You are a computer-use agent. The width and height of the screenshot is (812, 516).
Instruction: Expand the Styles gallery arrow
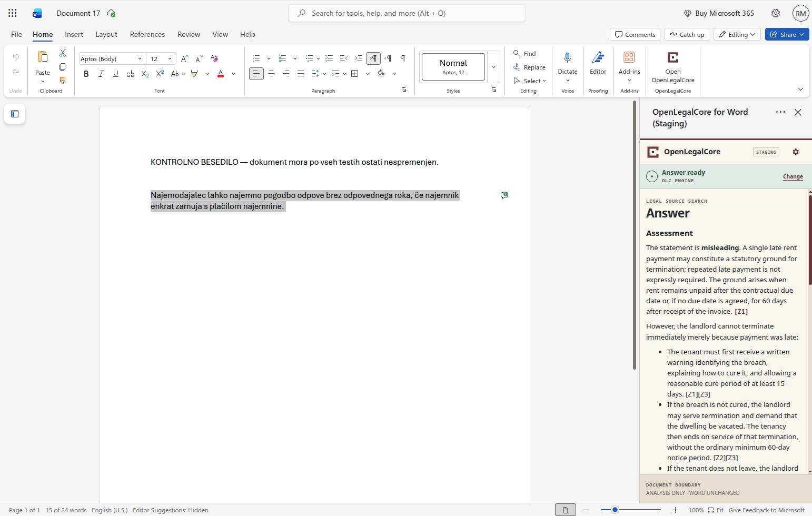pos(493,67)
